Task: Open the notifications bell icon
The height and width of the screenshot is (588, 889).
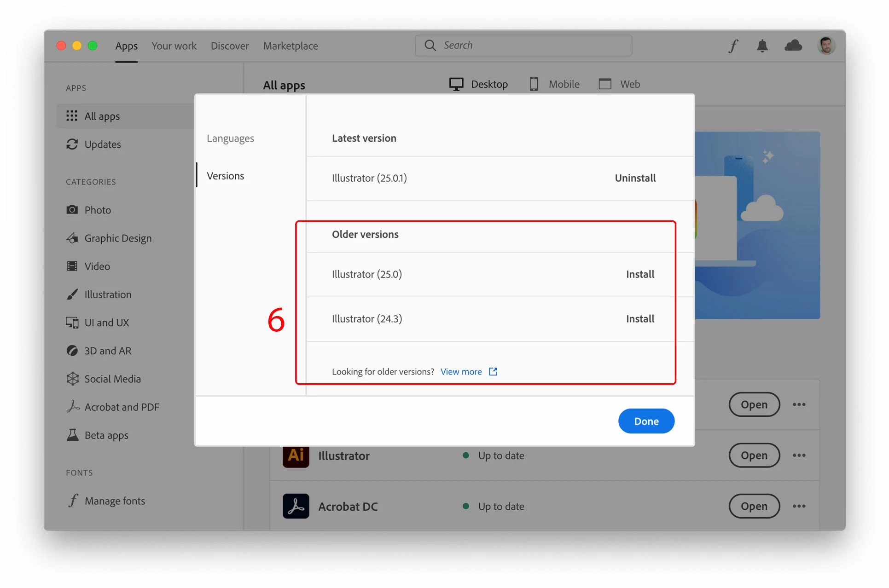Action: [762, 46]
